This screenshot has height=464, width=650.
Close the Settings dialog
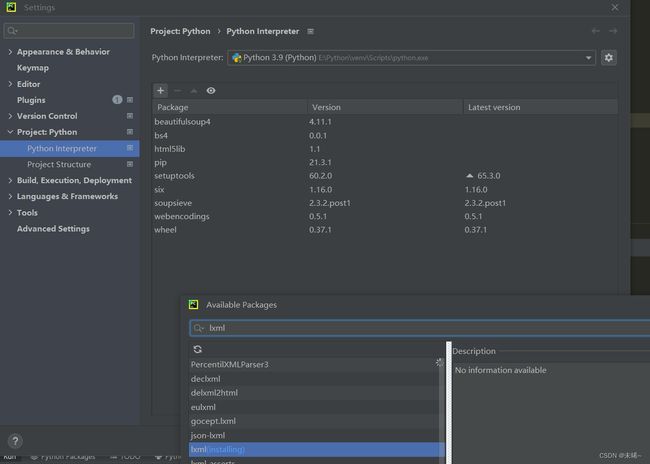coord(615,7)
